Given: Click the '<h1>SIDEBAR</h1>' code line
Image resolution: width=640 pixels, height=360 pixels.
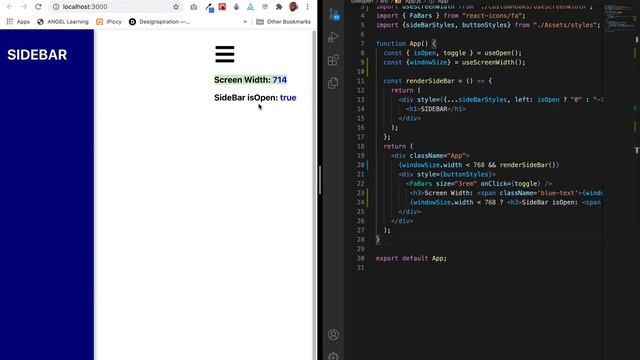Looking at the screenshot, I should tap(436, 109).
